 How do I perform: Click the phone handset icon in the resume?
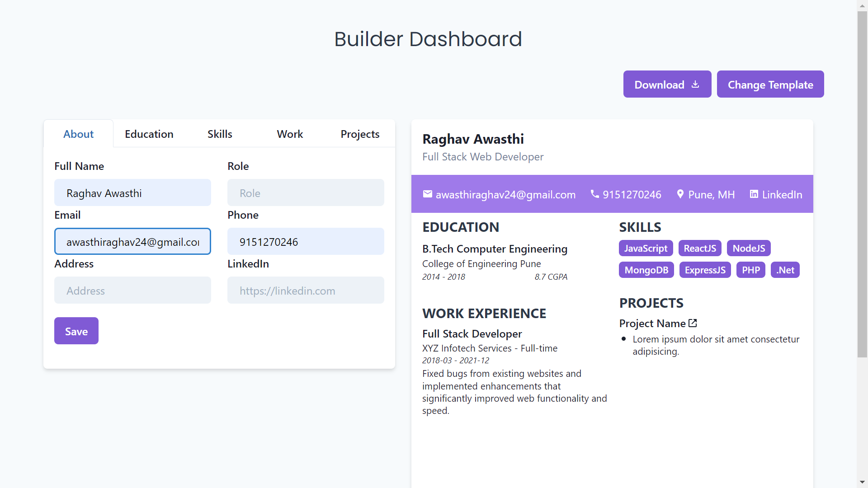[595, 194]
